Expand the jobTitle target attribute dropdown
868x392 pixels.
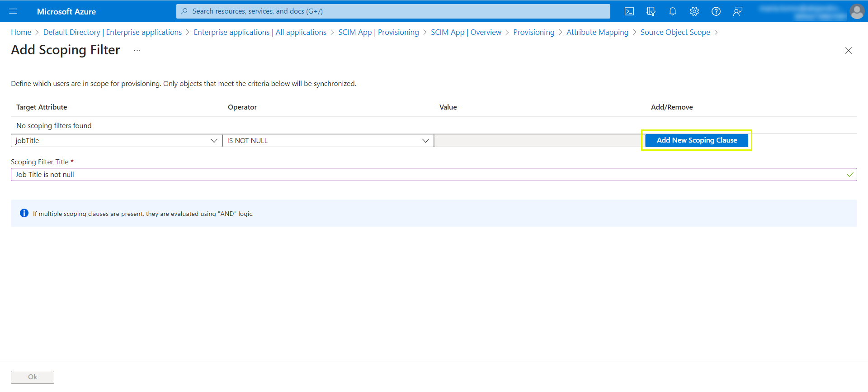coord(116,141)
